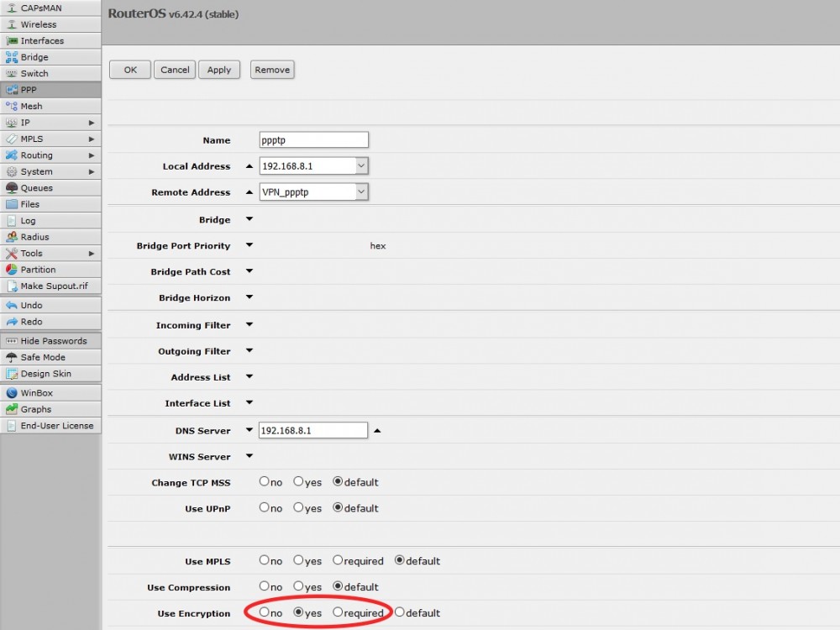This screenshot has height=630, width=840.
Task: Open the Local Address dropdown
Action: tap(361, 166)
